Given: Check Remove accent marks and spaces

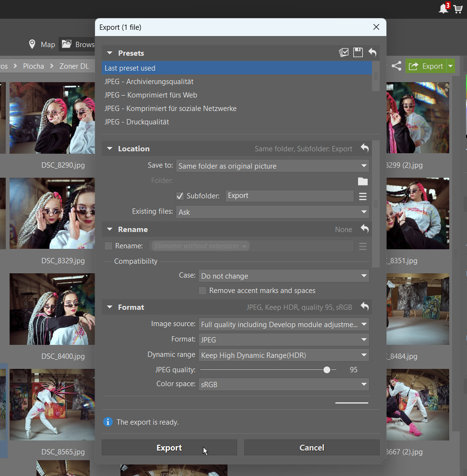Looking at the screenshot, I should point(203,291).
